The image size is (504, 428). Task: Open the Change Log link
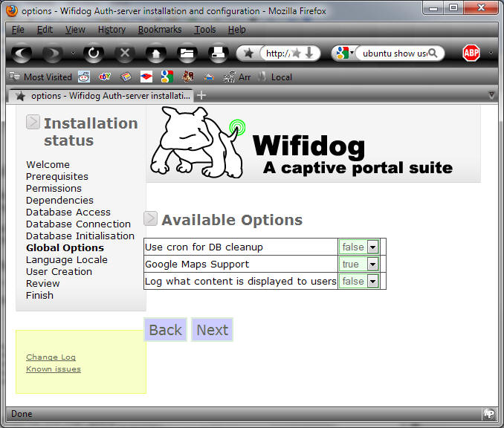coord(51,357)
